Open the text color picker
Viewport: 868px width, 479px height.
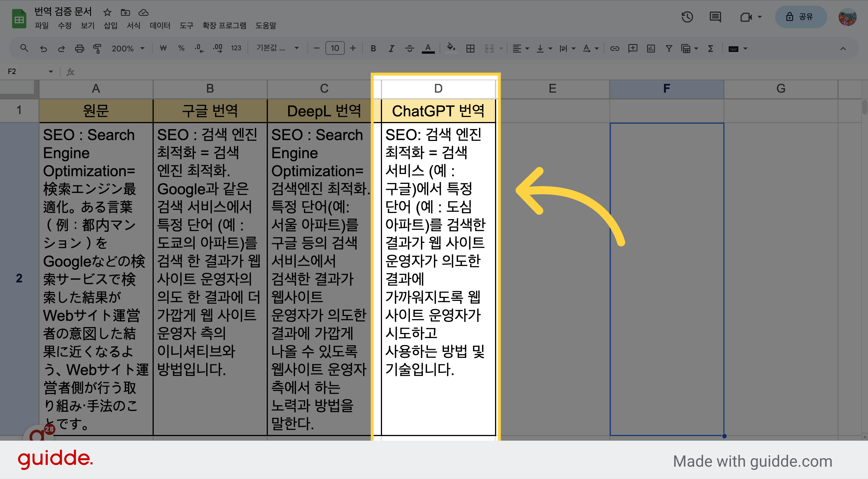tap(428, 49)
